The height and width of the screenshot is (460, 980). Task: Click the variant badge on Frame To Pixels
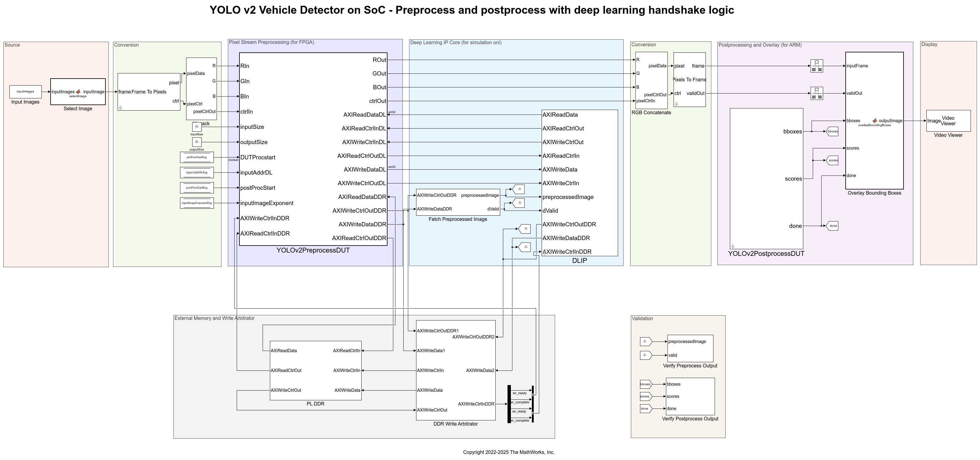pyautogui.click(x=121, y=108)
